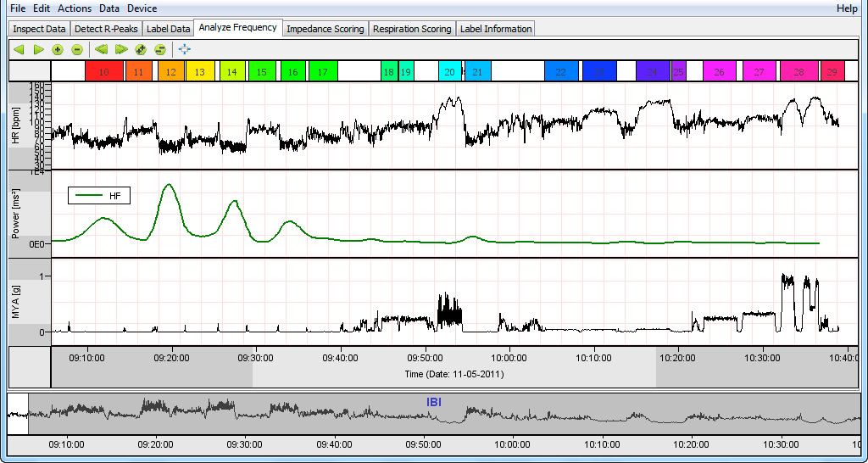Select label block 12
Screen dimensions: 868x463
point(171,71)
